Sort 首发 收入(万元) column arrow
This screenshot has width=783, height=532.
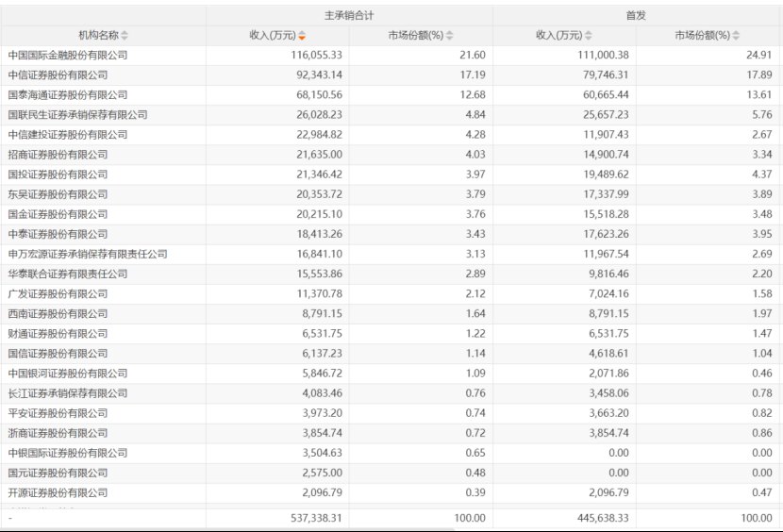(x=589, y=36)
